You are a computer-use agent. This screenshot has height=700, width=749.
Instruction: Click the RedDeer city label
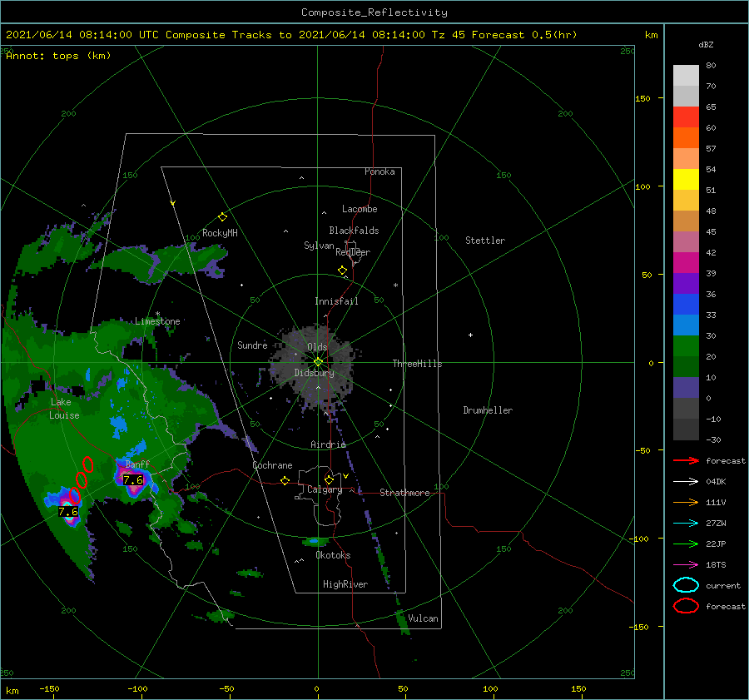coord(353,252)
